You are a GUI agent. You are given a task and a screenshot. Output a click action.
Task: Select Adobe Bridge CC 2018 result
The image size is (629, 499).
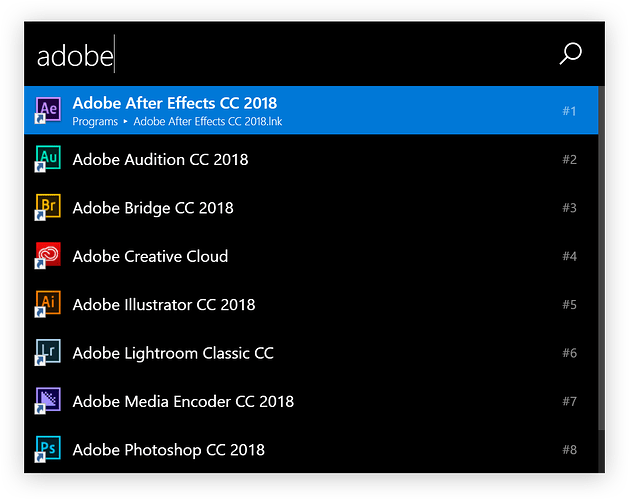(x=153, y=208)
